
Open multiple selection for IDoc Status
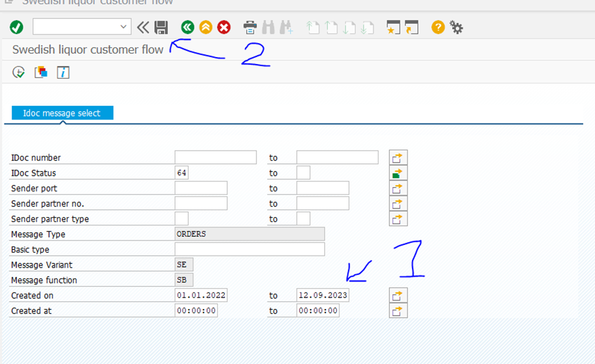click(x=398, y=173)
